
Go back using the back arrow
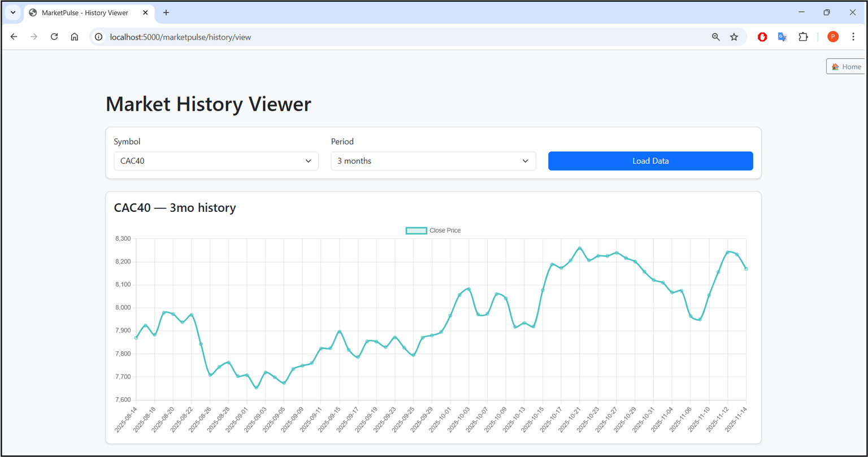pos(14,37)
